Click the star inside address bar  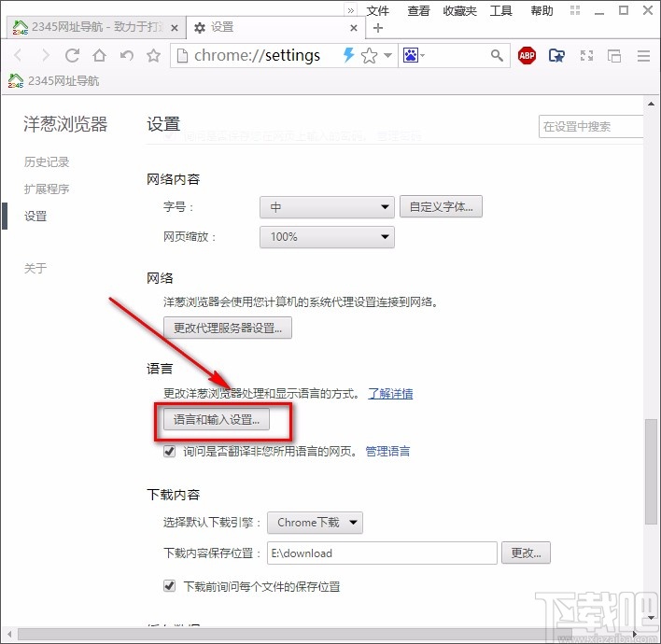pos(370,55)
